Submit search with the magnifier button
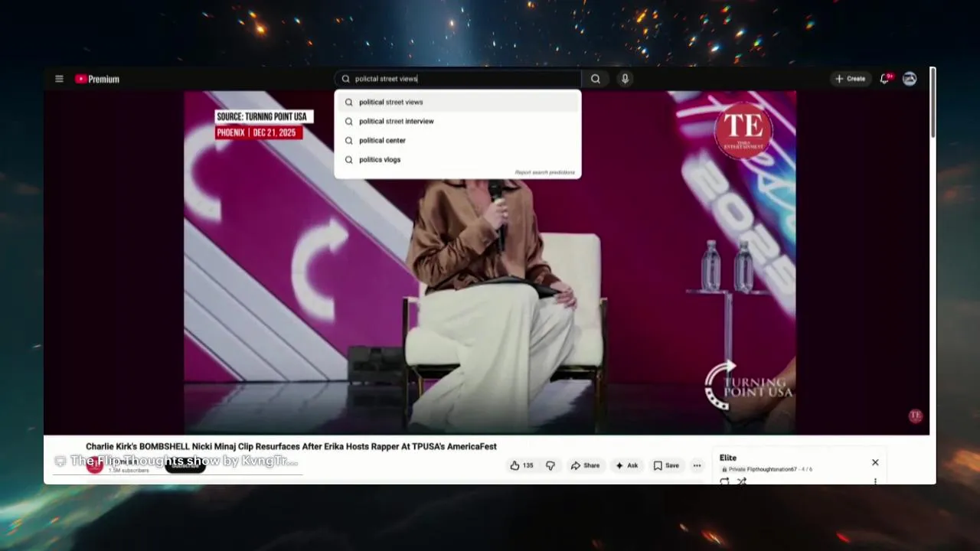The image size is (980, 551). tap(595, 79)
